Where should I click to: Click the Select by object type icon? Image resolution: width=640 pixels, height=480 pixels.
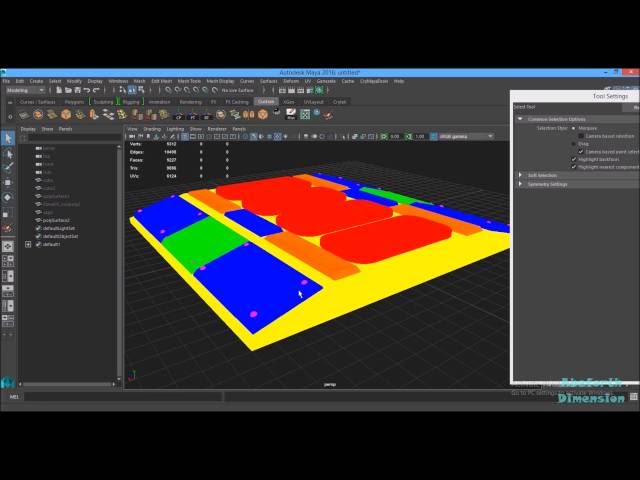(x=131, y=90)
